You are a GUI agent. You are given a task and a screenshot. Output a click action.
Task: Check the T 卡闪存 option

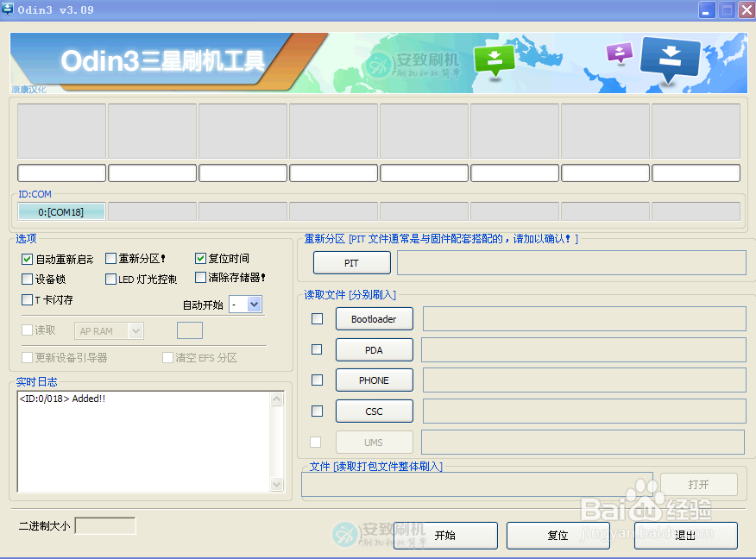[27, 299]
